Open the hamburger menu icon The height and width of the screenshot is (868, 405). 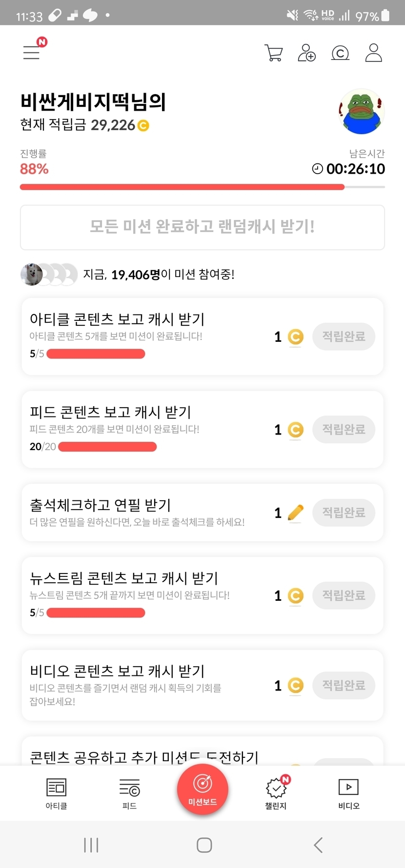click(x=32, y=52)
